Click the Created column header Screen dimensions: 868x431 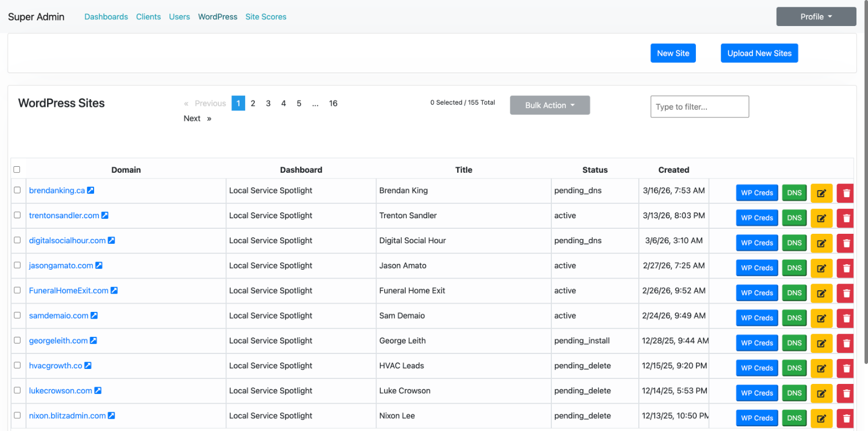coord(674,170)
